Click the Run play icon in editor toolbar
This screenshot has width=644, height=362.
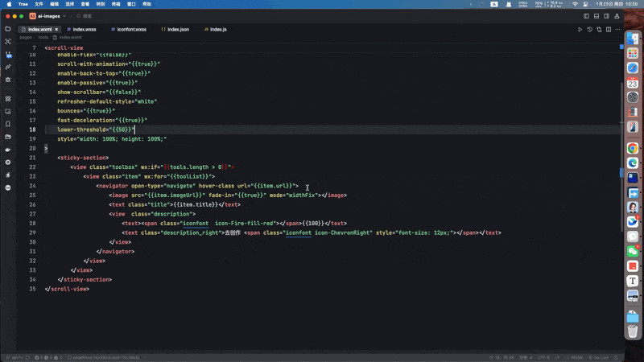[x=580, y=30]
